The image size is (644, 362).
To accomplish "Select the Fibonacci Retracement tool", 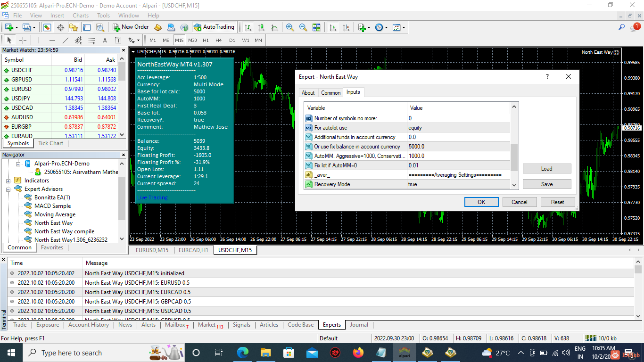I will (92, 40).
